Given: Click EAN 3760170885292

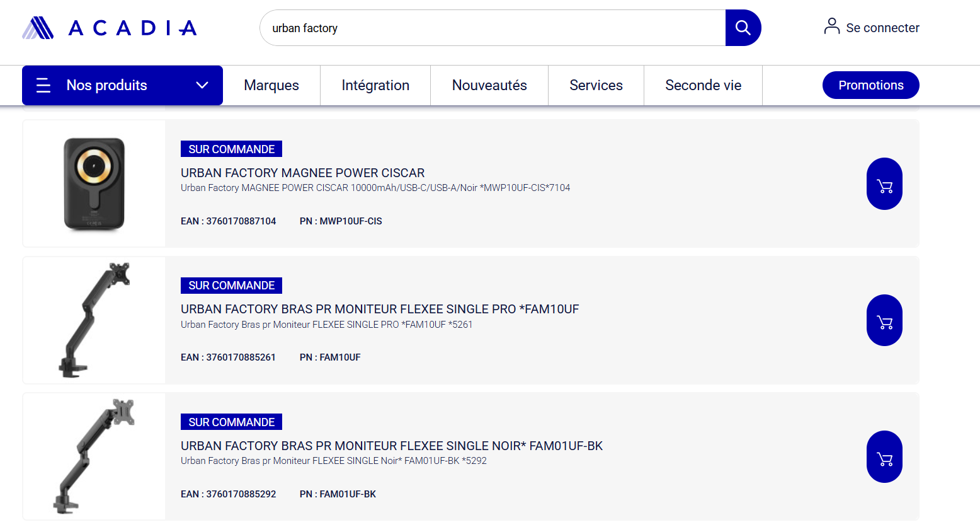Looking at the screenshot, I should pyautogui.click(x=228, y=494).
